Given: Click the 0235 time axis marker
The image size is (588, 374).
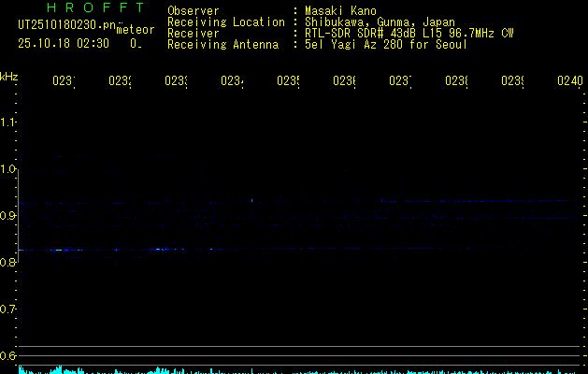Looking at the screenshot, I should (x=288, y=81).
